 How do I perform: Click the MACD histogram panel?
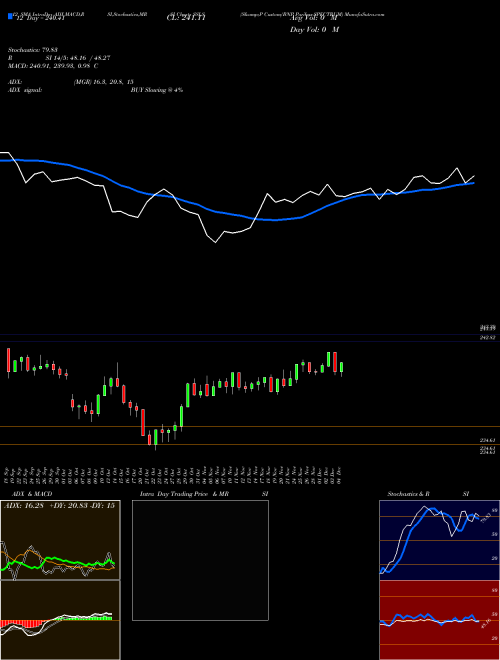60,620
